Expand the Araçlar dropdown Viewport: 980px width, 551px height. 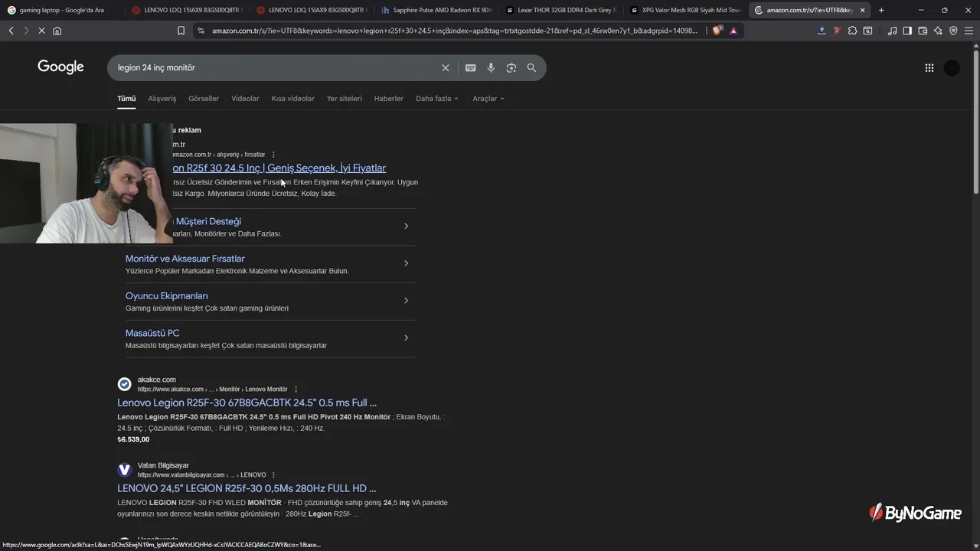pos(488,99)
